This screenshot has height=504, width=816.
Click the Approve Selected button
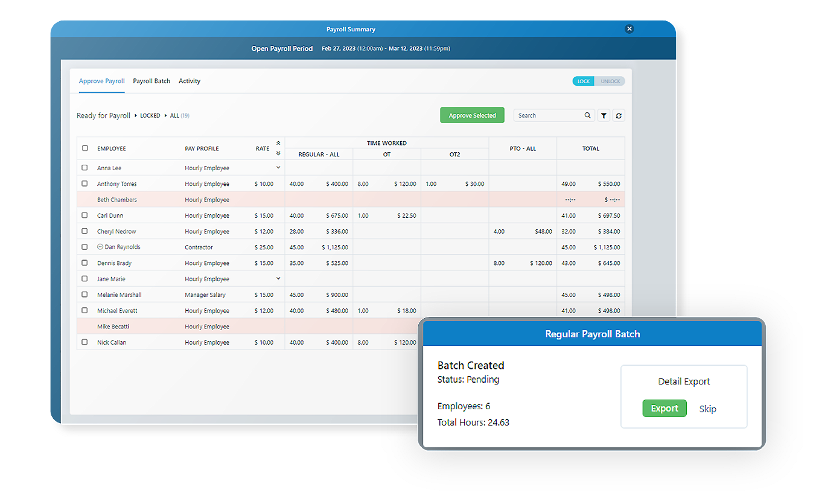click(472, 115)
